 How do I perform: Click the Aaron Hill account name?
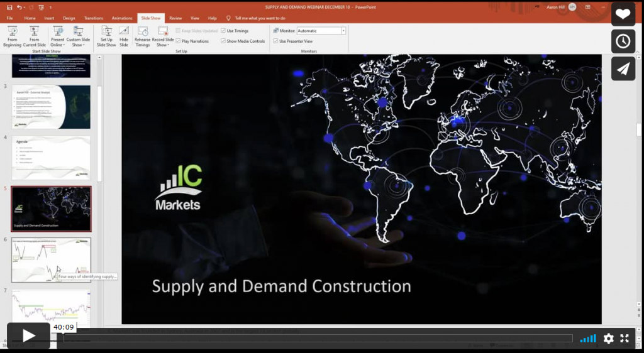tap(556, 7)
